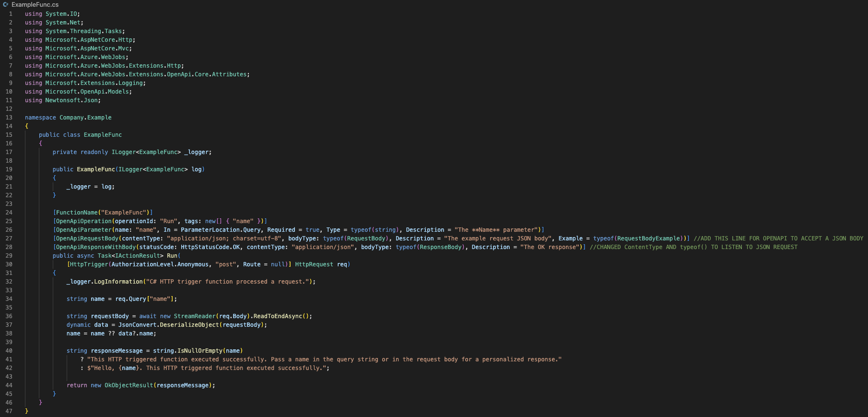Click line number 47 in the gutter
This screenshot has width=868, height=417.
pyautogui.click(x=9, y=411)
